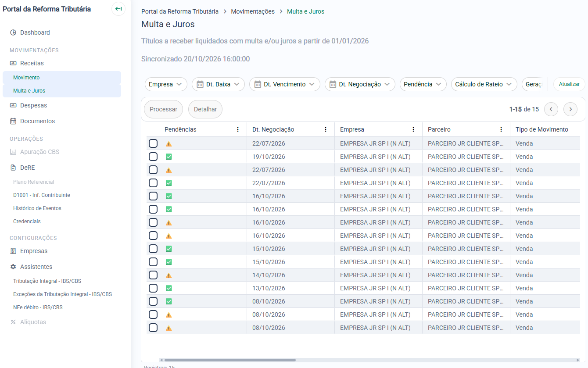
Task: Open the Pendências column options menu
Action: [x=238, y=129]
